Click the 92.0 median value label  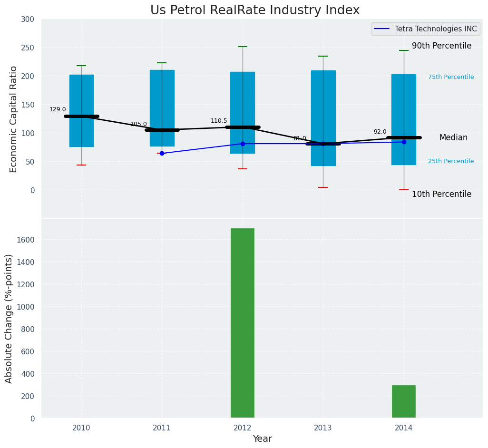click(380, 132)
